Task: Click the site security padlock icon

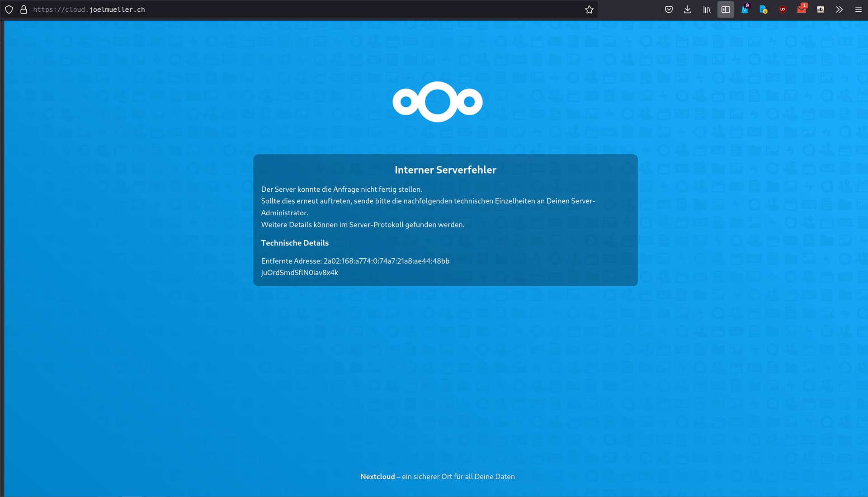Action: 24,9
